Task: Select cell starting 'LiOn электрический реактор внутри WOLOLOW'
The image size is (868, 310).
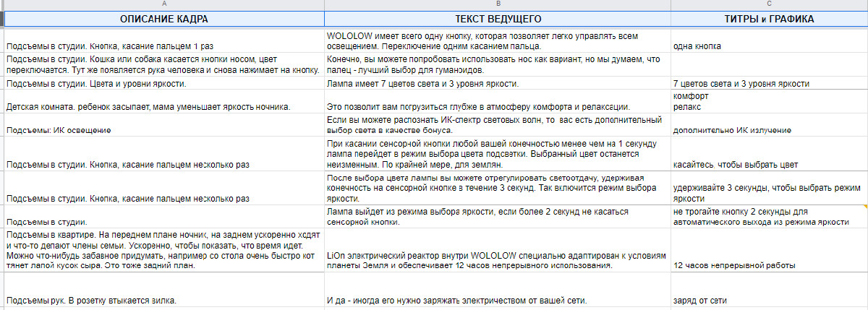Action: [x=498, y=250]
